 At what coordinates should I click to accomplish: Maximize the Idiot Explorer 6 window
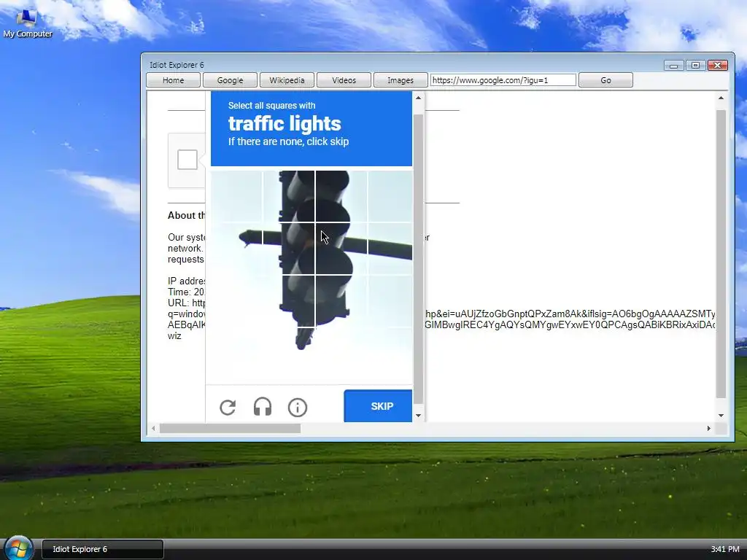[695, 65]
